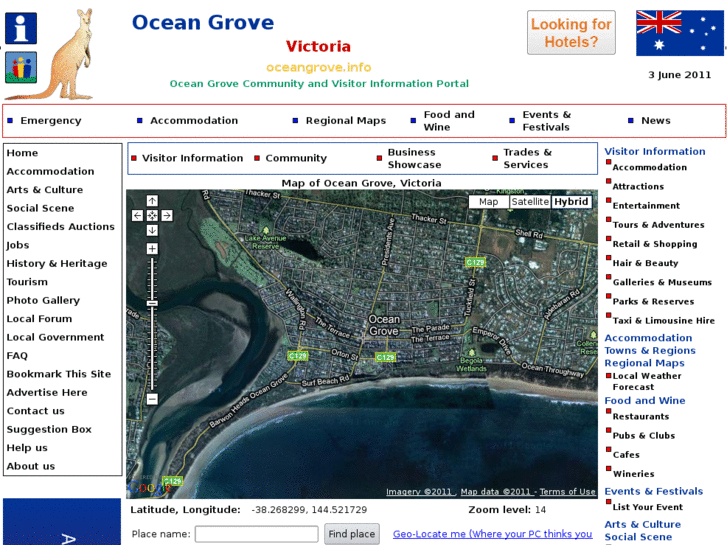
Task: Open Towns & Regions heading link
Action: 650,350
